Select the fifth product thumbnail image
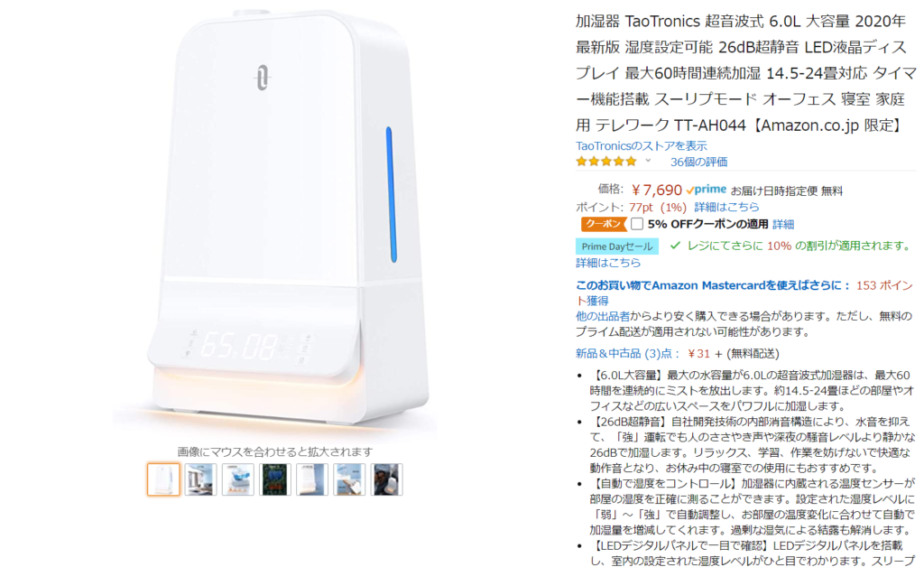 coord(311,479)
